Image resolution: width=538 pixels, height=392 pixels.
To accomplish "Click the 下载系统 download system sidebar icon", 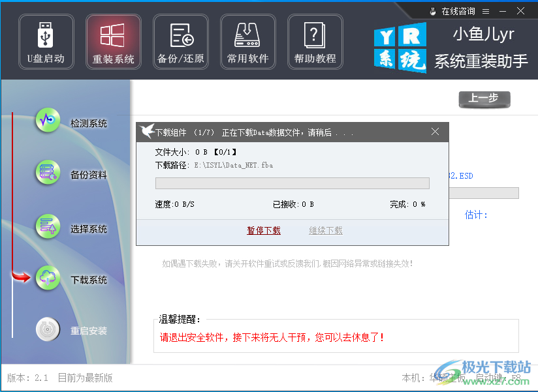I will click(x=47, y=277).
